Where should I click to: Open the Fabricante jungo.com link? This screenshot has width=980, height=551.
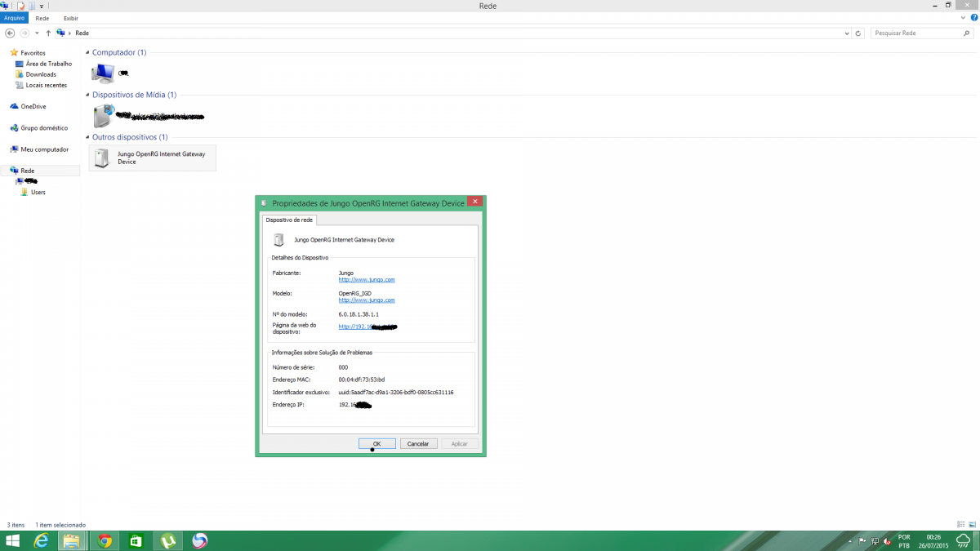[367, 280]
